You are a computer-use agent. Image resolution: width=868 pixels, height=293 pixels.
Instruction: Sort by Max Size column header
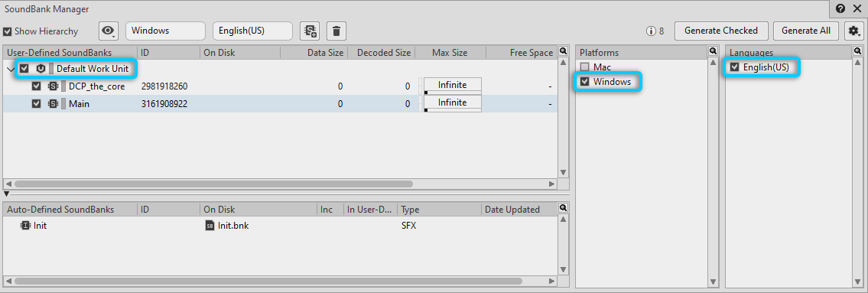pos(450,53)
